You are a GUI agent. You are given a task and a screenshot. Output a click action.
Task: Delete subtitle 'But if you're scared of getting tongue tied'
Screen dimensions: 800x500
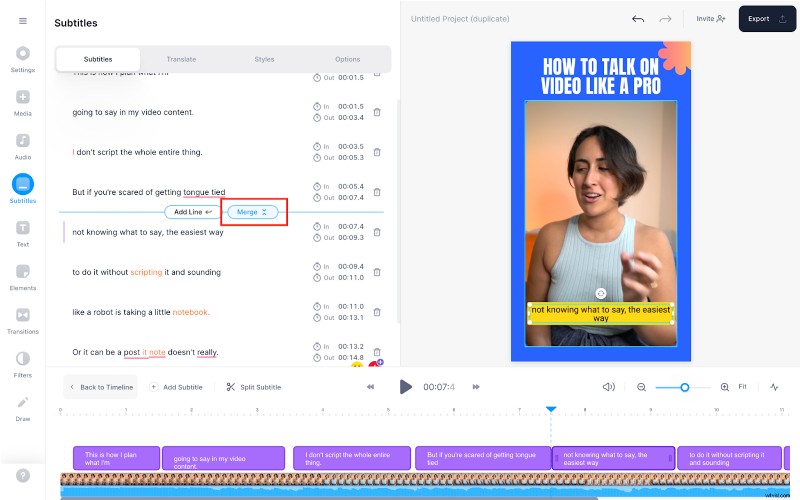(x=377, y=192)
